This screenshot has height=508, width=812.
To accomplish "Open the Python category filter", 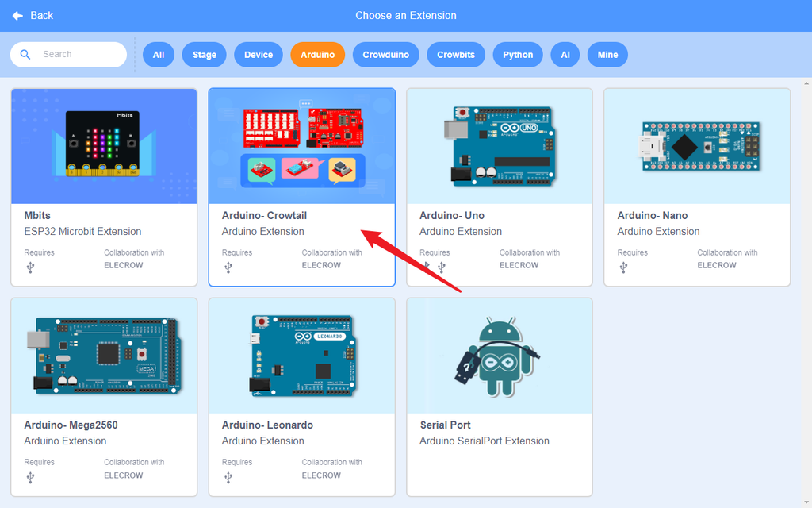I will point(517,55).
